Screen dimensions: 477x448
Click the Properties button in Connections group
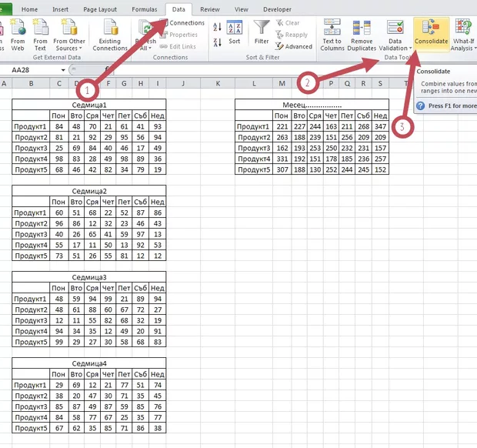point(178,35)
